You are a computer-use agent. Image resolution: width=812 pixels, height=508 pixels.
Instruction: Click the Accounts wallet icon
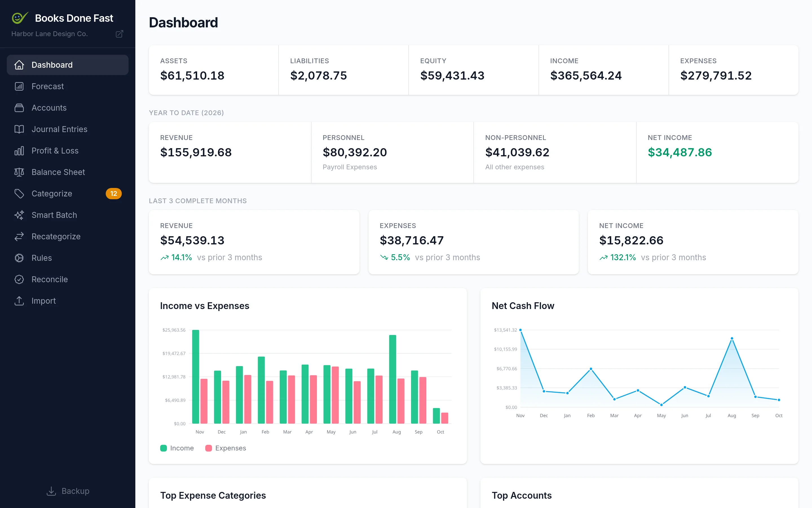(19, 108)
